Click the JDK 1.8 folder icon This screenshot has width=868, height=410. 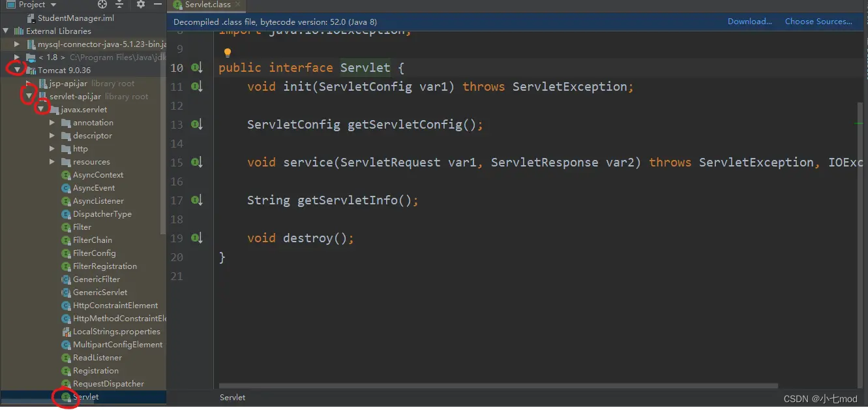31,57
